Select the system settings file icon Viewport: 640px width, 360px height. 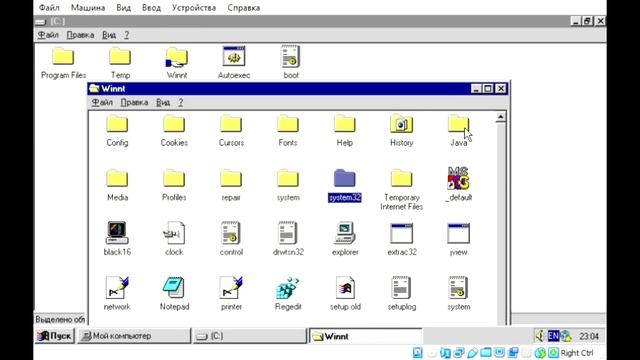458,287
